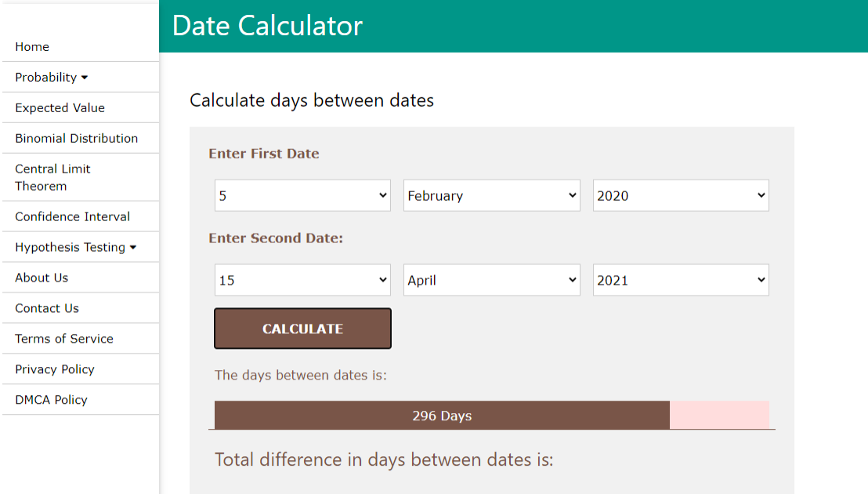Image resolution: width=868 pixels, height=494 pixels.
Task: Open the Privacy Policy link
Action: point(55,370)
